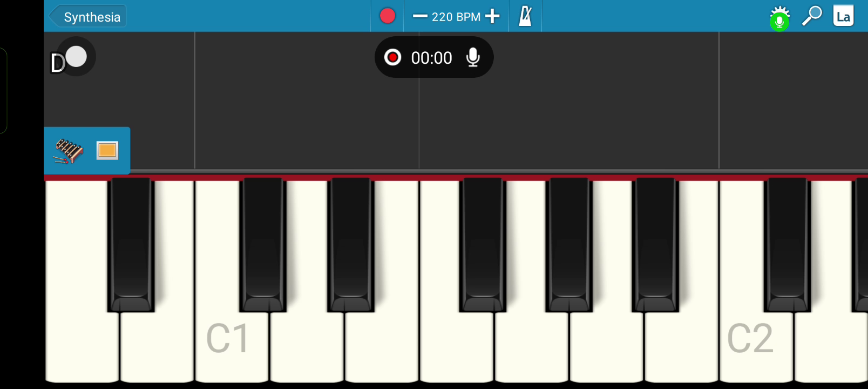
Task: Play the C1 white key
Action: pos(232,346)
